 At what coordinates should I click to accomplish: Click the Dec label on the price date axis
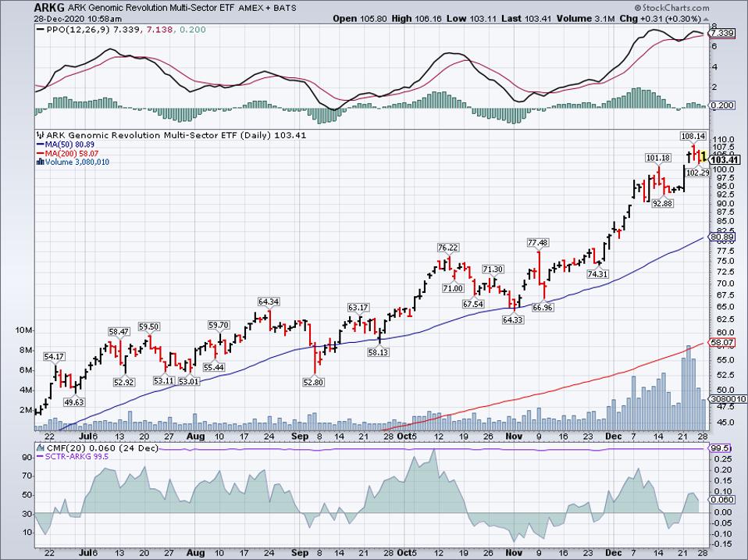614,436
